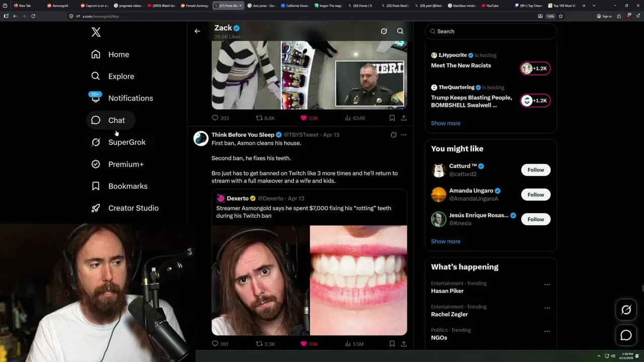Open the Home page from sidebar

[x=110, y=54]
